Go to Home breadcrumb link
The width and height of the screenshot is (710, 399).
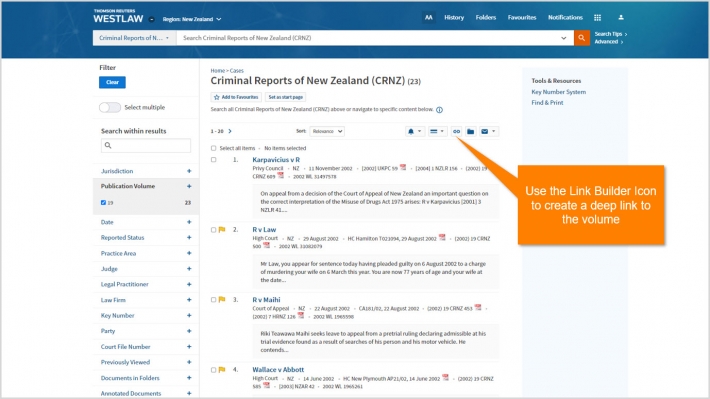217,71
